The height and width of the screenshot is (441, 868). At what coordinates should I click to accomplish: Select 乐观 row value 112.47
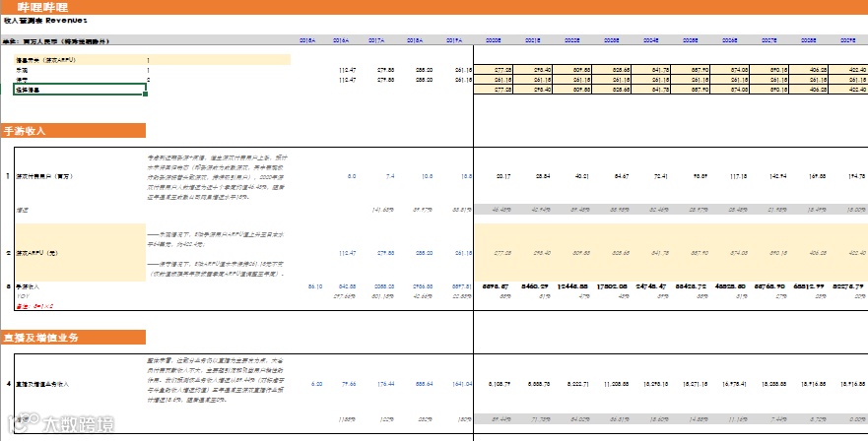pos(347,70)
